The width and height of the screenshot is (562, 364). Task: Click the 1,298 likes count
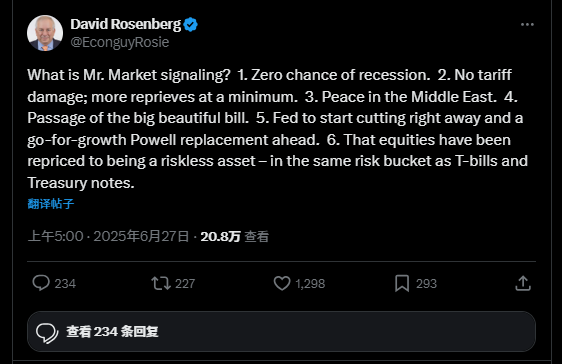(x=310, y=284)
